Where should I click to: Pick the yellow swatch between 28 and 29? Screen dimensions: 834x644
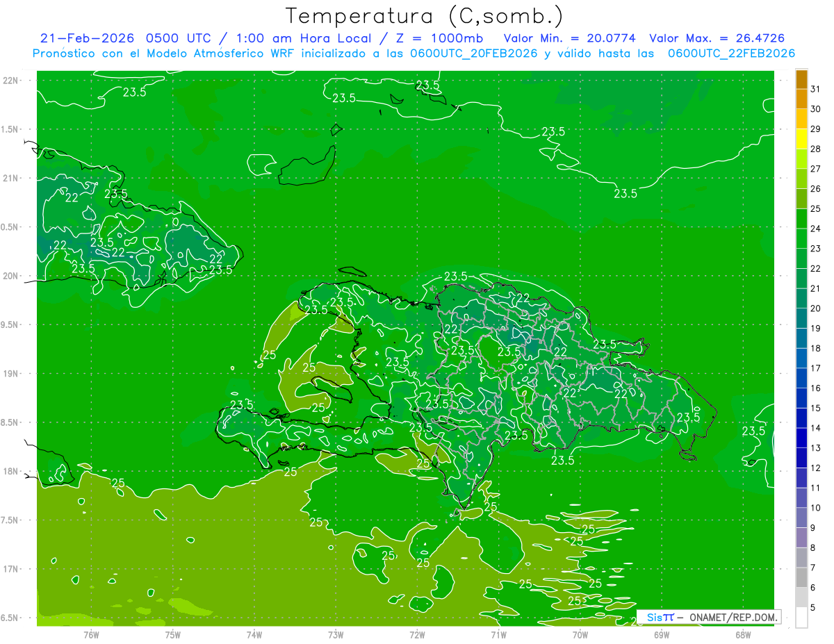[x=801, y=139]
